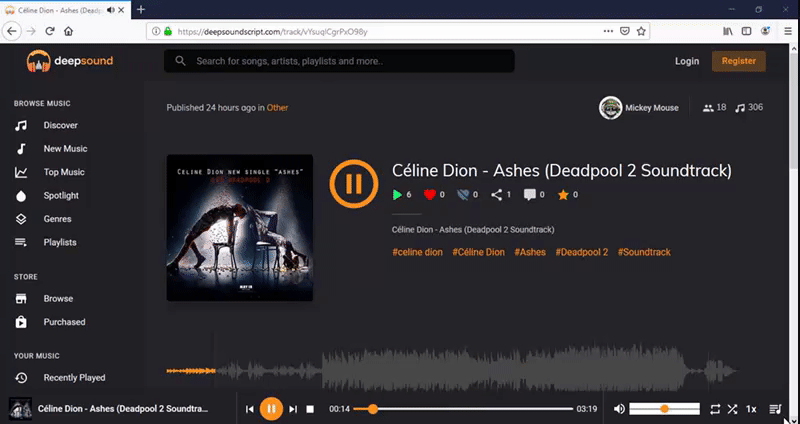Screen dimensions: 800x424
Task: Open Recently Played list
Action: tap(74, 378)
